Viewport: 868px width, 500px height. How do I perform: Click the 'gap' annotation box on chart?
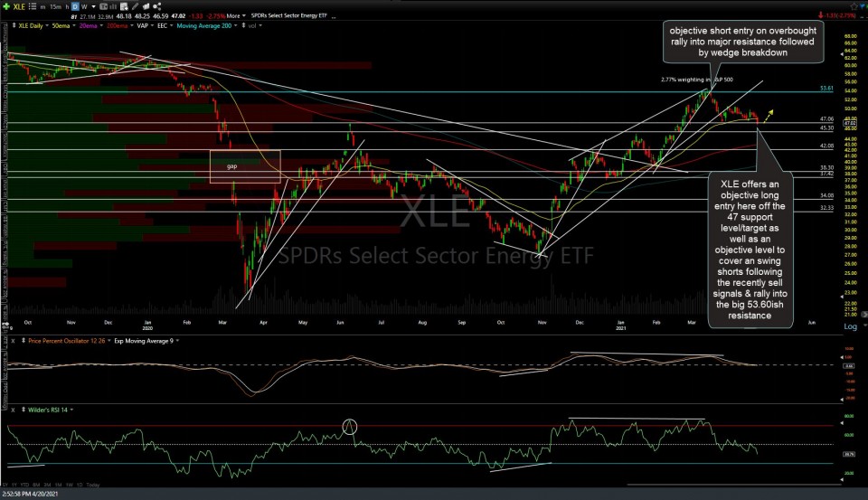(x=245, y=166)
